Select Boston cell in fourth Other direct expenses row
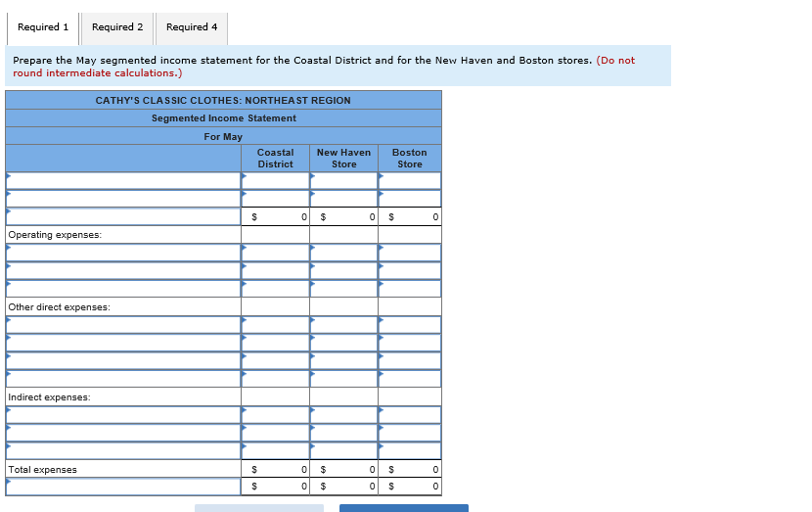This screenshot has height=512, width=812. pyautogui.click(x=410, y=379)
